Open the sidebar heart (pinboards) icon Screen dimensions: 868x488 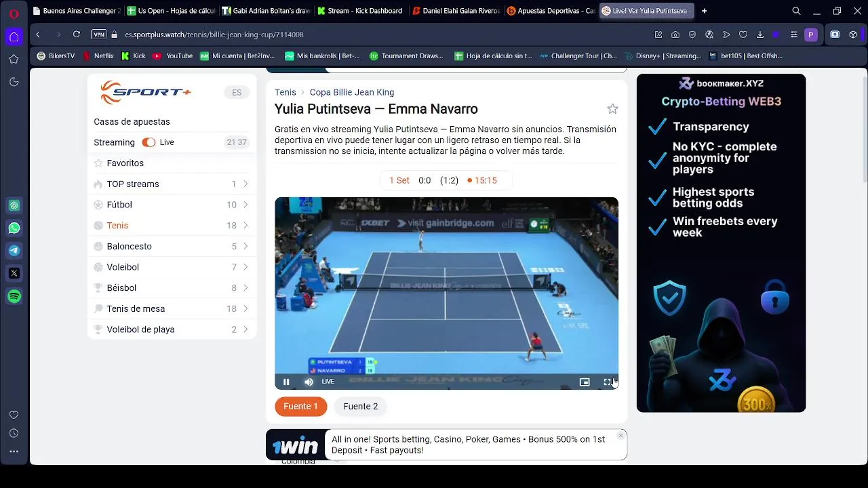tap(14, 415)
